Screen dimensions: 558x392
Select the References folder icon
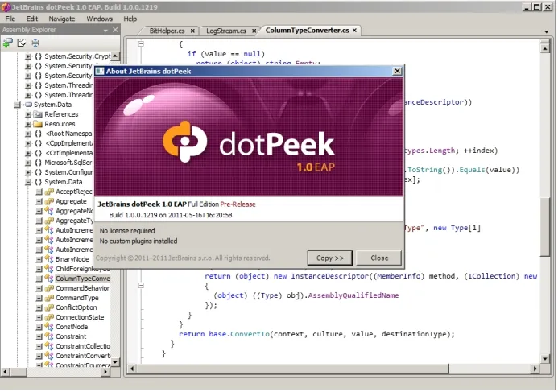[38, 114]
